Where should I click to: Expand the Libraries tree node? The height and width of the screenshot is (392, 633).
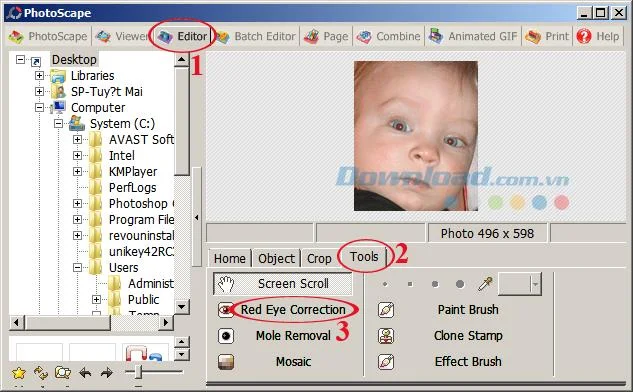[x=39, y=75]
